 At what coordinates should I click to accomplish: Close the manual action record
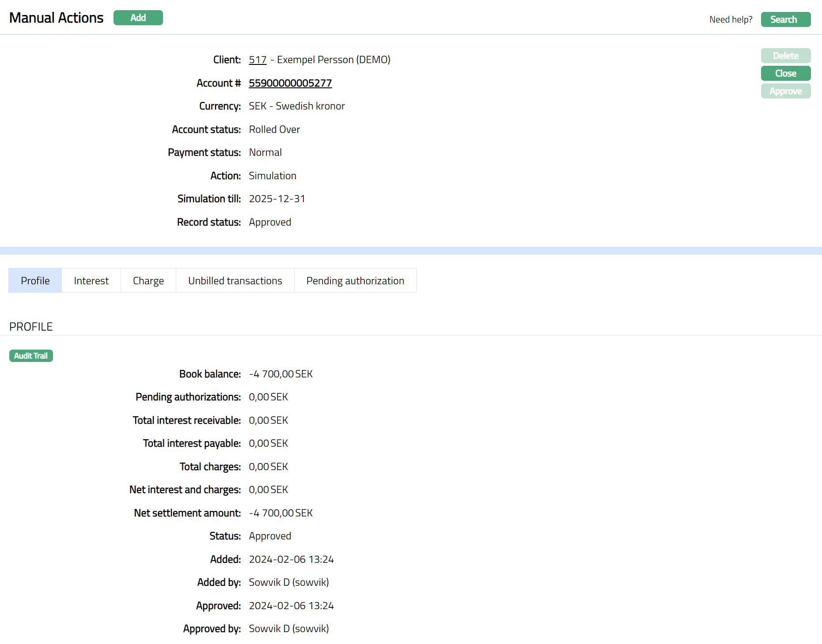(785, 73)
